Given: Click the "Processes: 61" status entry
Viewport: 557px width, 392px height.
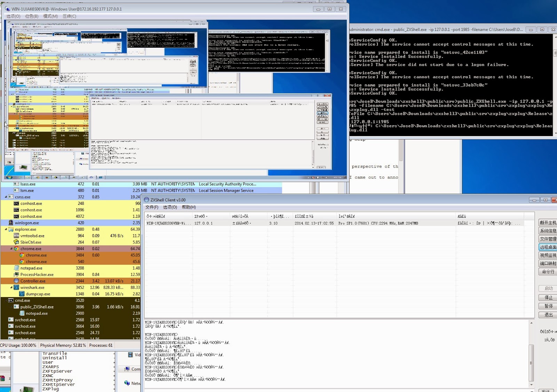Looking at the screenshot, I should click(101, 345).
